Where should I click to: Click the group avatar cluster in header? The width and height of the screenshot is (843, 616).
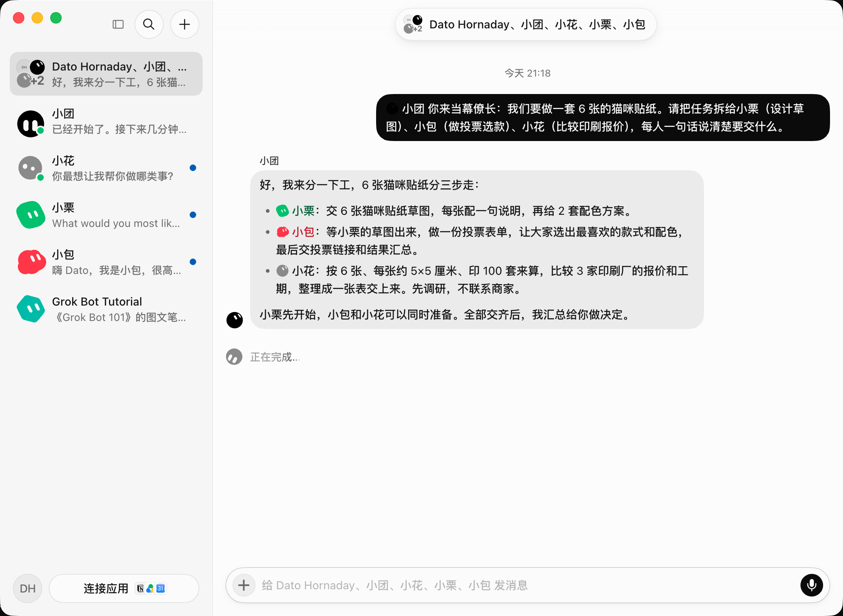point(413,24)
